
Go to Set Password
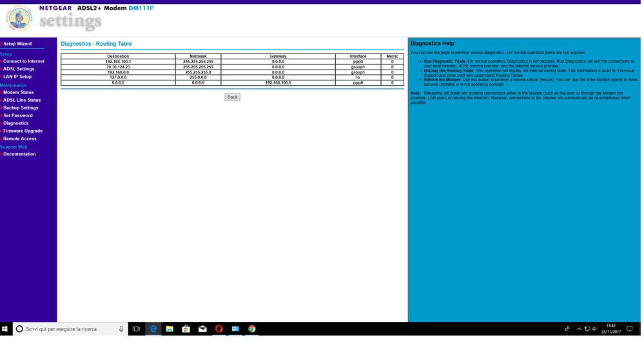(17, 116)
